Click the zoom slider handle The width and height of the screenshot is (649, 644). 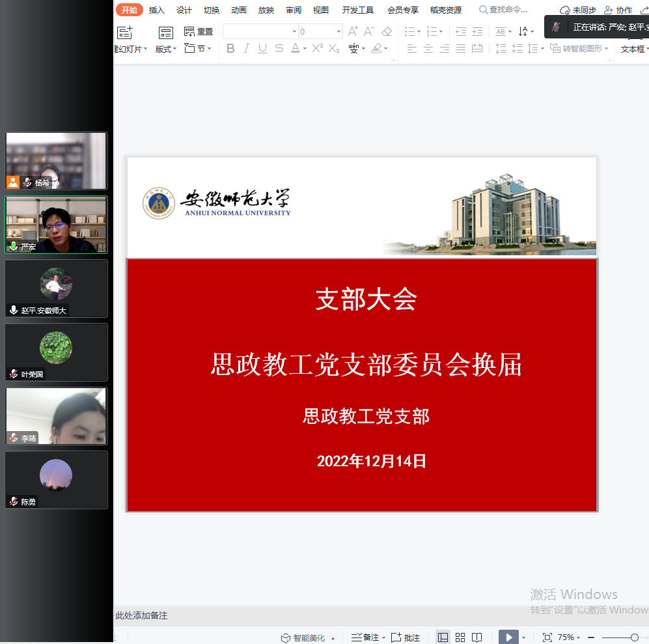(x=635, y=637)
